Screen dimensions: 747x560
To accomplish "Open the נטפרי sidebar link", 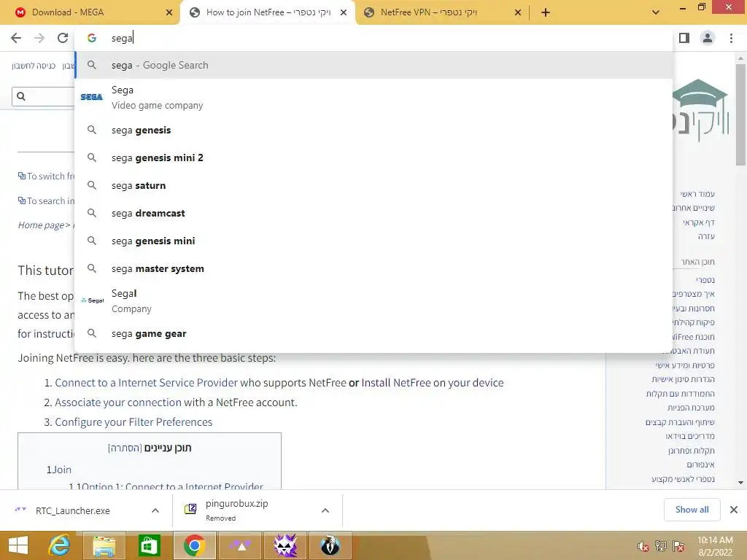I will click(705, 280).
